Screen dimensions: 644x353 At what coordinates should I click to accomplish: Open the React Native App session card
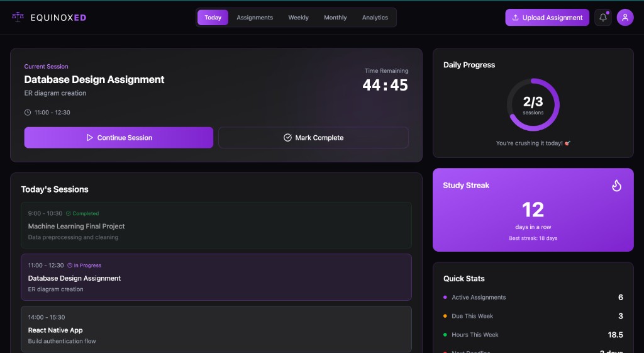tap(216, 329)
